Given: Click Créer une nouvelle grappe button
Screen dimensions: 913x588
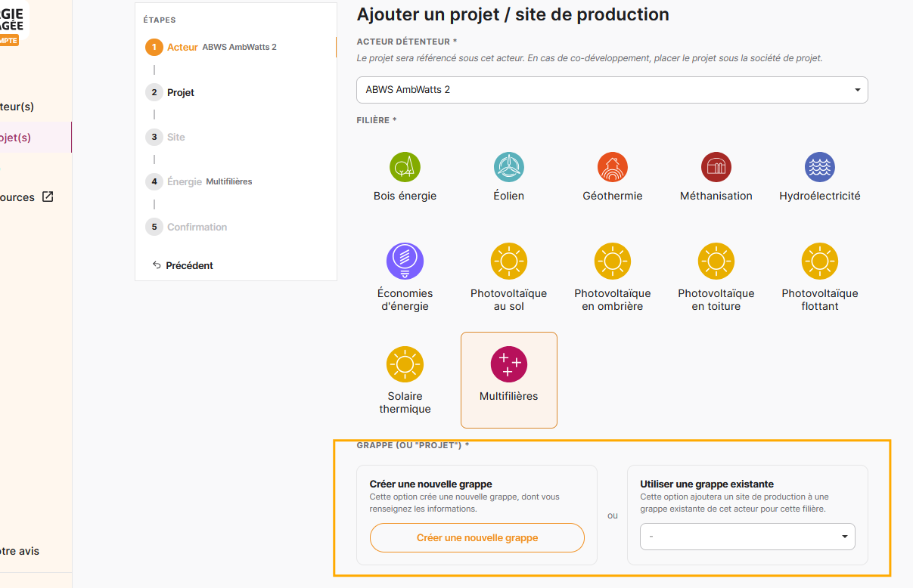Looking at the screenshot, I should 477,538.
